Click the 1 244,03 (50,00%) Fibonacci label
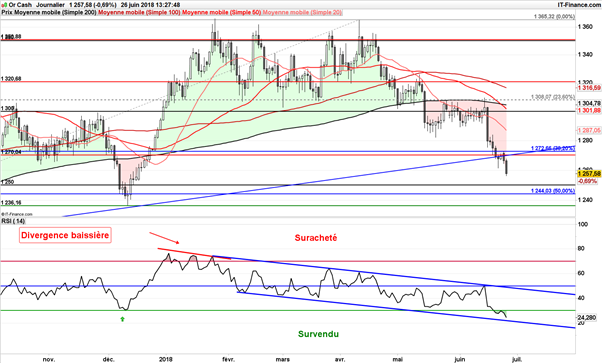Screen dimensions: 602x363 (553, 191)
